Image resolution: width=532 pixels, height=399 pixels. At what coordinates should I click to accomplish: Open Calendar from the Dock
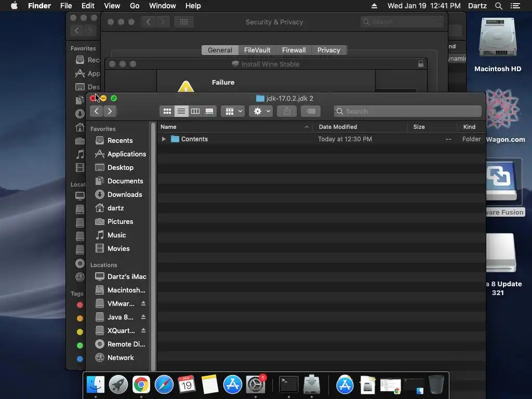click(187, 385)
